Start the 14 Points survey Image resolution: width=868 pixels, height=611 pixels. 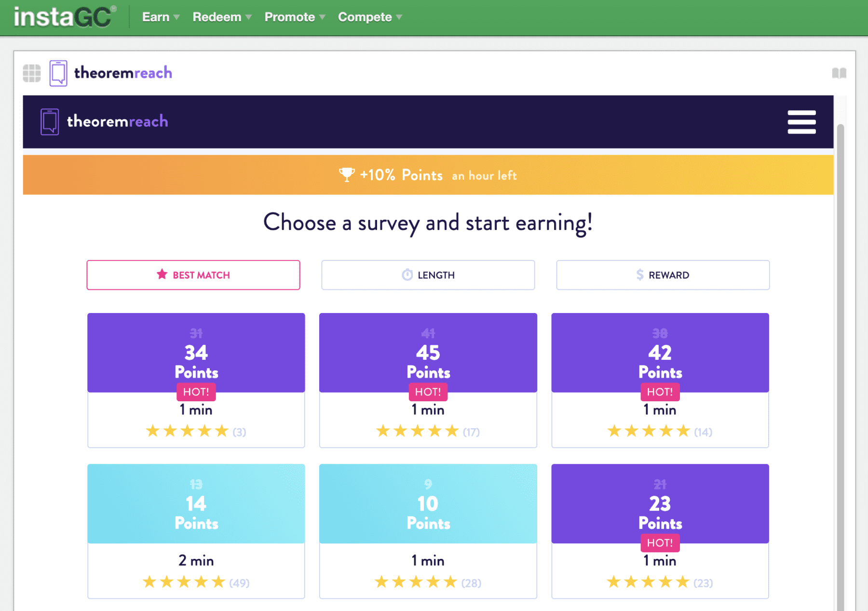tap(196, 531)
